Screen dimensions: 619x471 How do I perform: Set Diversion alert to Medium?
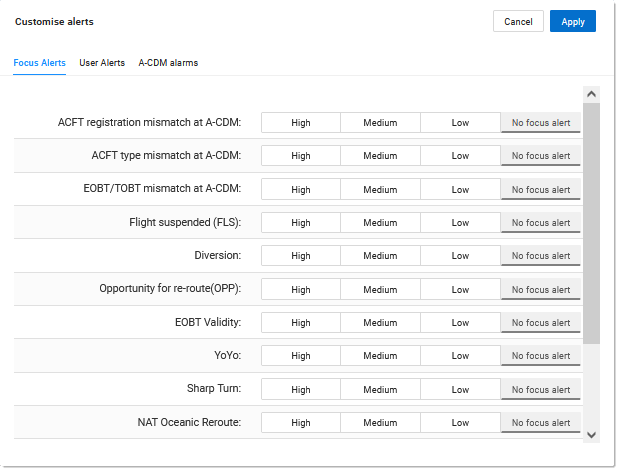coord(381,256)
